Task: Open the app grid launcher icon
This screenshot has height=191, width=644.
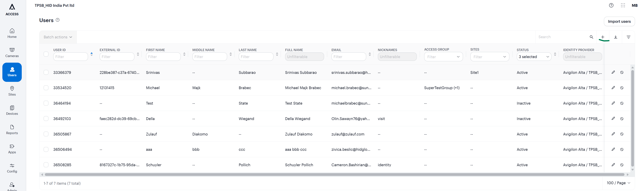Action: click(x=623, y=5)
